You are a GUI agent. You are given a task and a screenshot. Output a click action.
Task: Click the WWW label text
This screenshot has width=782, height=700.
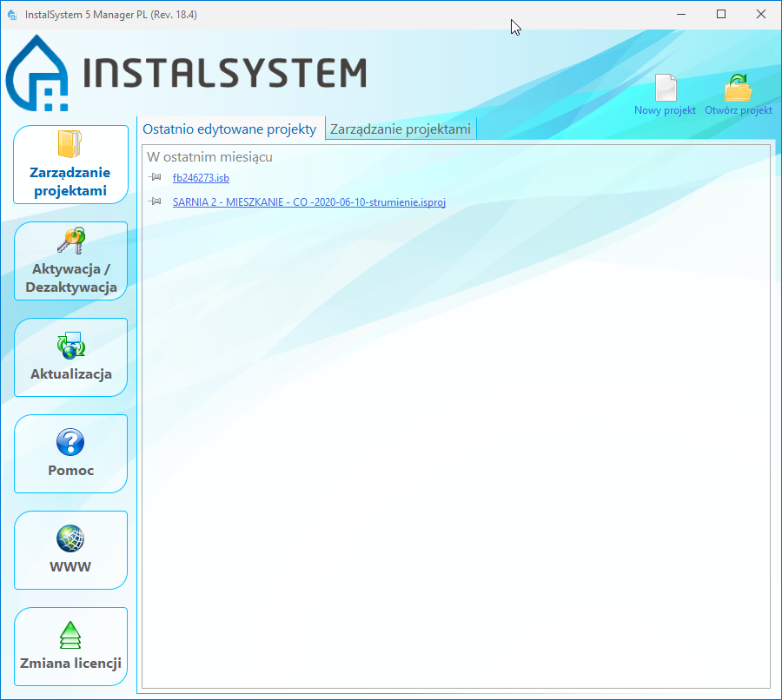(70, 567)
